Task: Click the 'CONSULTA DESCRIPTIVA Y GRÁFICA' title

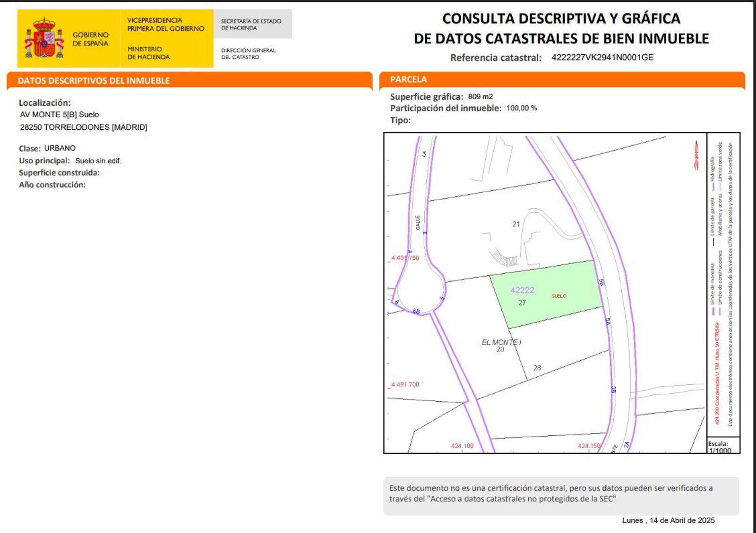Action: click(x=561, y=18)
